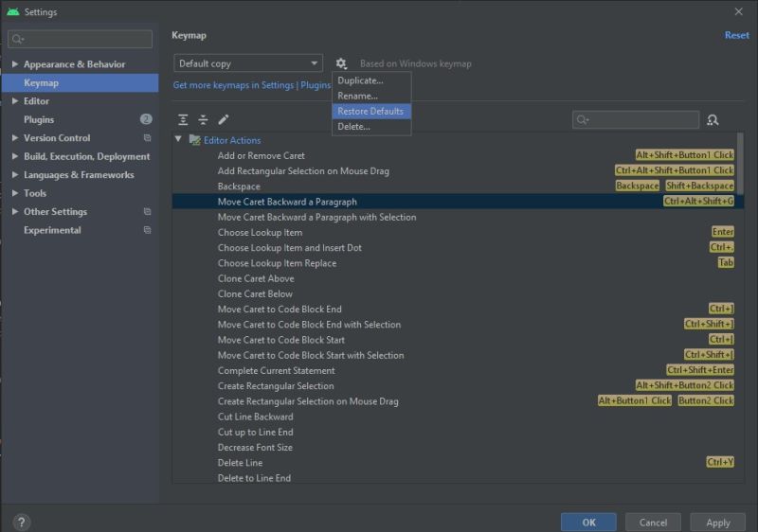Click the question mark Help icon

21,522
